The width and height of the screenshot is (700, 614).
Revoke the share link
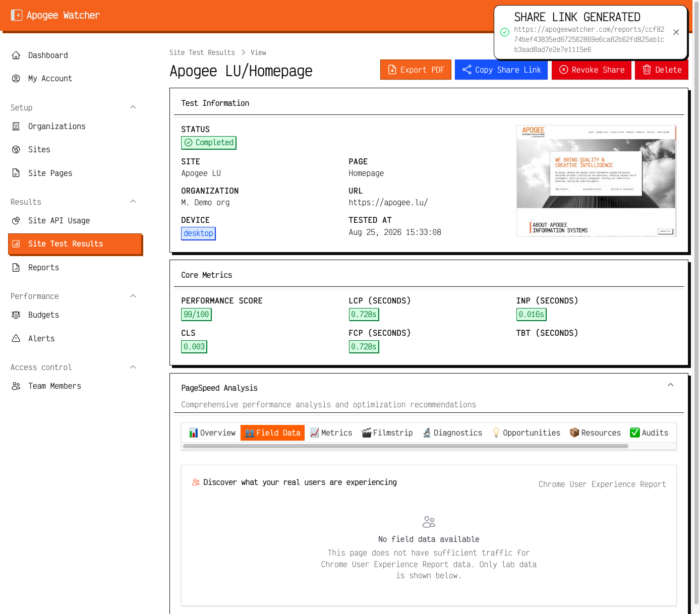click(x=592, y=70)
